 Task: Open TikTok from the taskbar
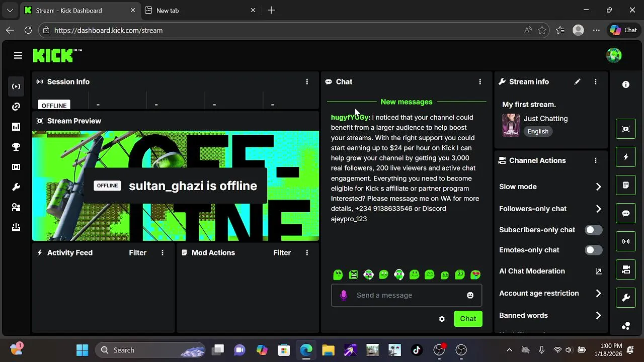click(x=417, y=350)
